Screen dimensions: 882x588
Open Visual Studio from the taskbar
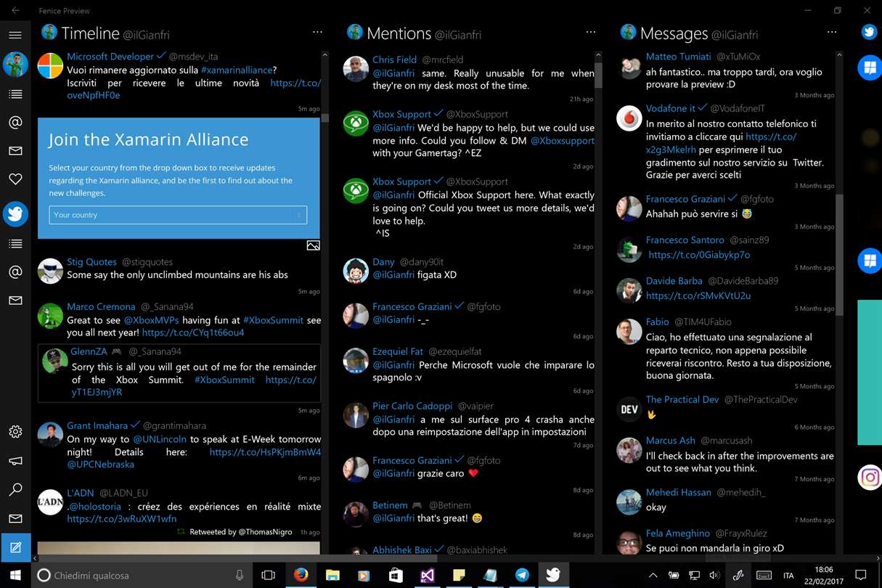point(427,576)
